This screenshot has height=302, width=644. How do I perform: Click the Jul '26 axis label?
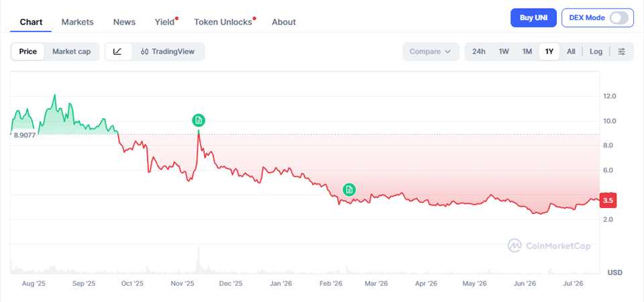(x=572, y=283)
